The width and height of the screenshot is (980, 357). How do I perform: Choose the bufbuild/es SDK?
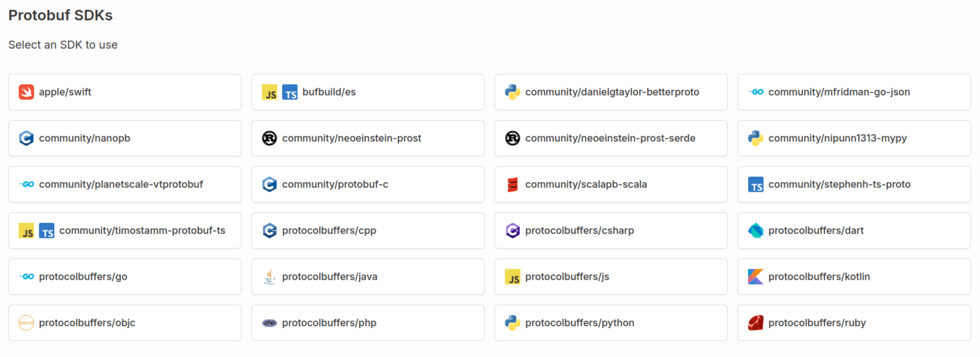click(x=368, y=92)
